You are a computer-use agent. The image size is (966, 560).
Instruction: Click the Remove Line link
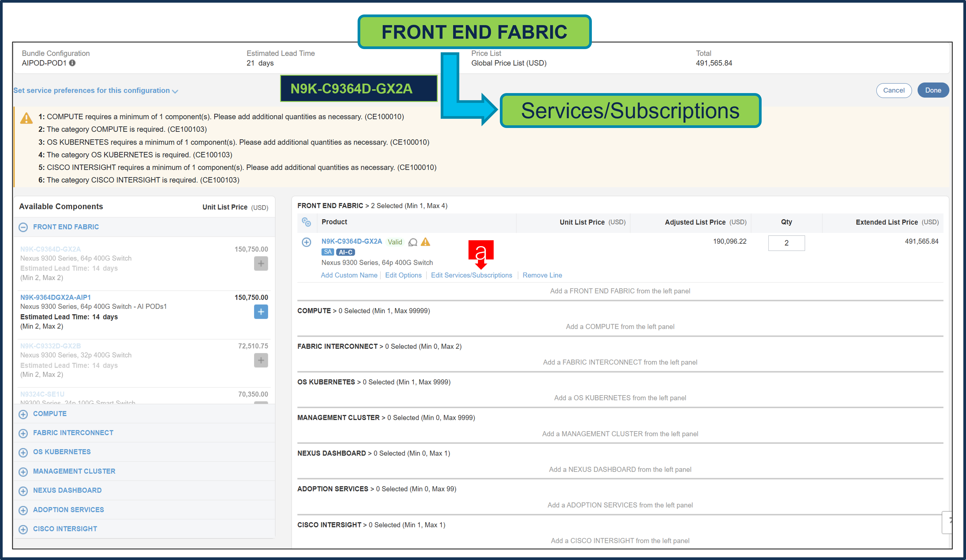coord(542,275)
